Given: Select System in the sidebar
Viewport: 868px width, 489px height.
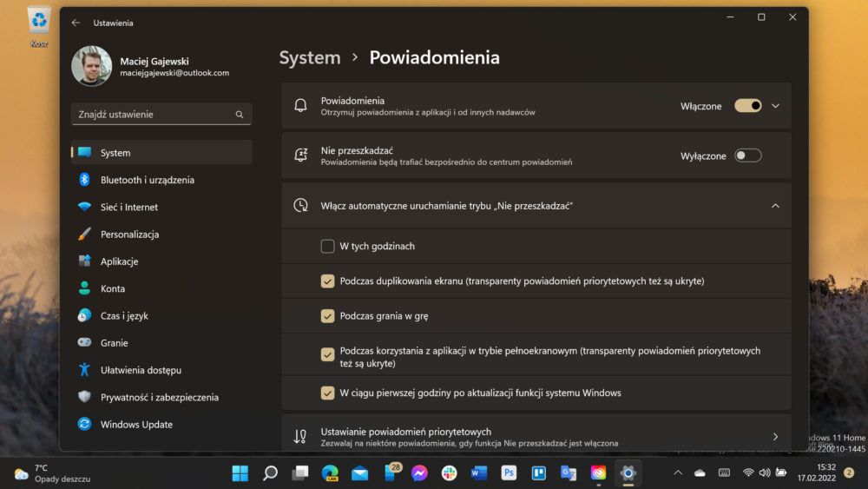Looking at the screenshot, I should click(161, 152).
